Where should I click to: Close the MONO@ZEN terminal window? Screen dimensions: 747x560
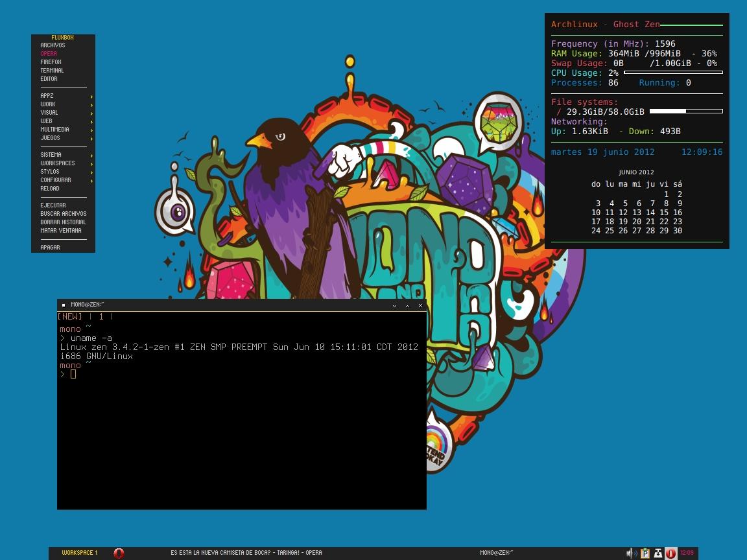[420, 306]
